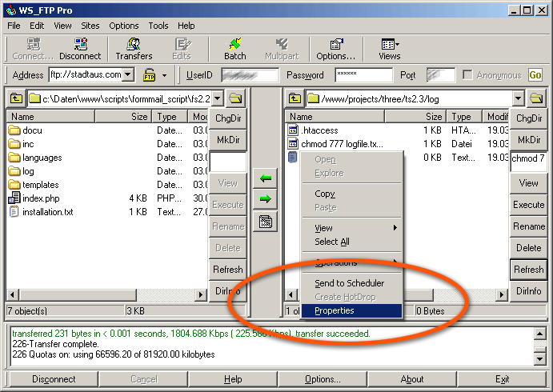The width and height of the screenshot is (553, 392).
Task: Open the Sites menu
Action: point(90,26)
